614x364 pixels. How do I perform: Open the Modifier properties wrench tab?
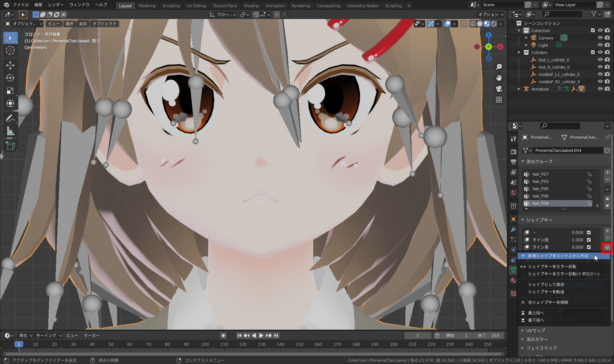tap(513, 229)
